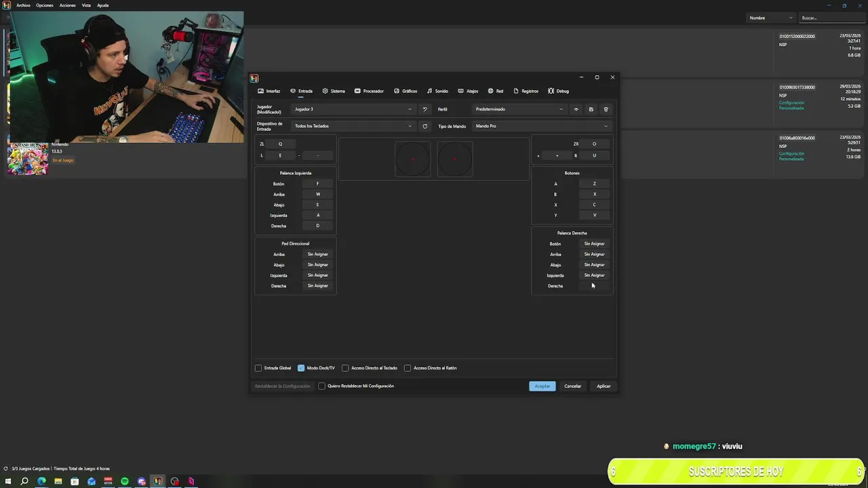
Task: Click the Cancelar button
Action: 573,386
